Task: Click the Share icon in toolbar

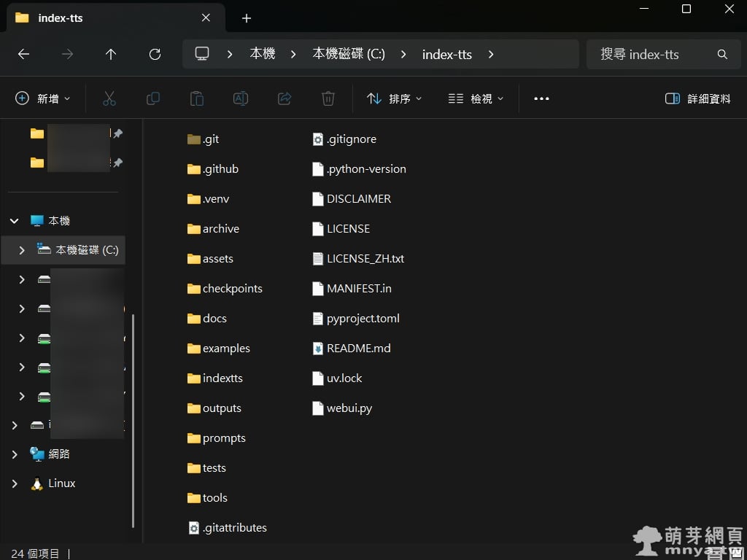Action: point(285,98)
